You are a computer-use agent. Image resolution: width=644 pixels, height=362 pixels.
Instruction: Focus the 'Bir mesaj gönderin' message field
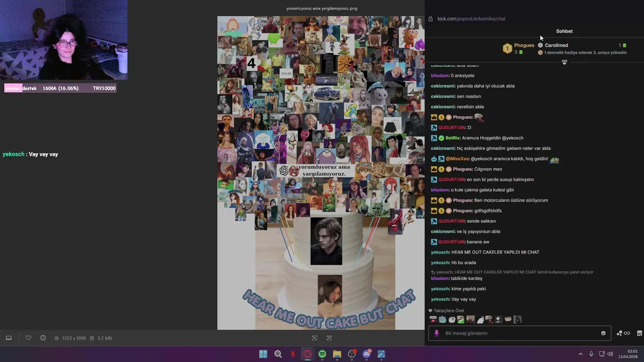click(x=520, y=333)
